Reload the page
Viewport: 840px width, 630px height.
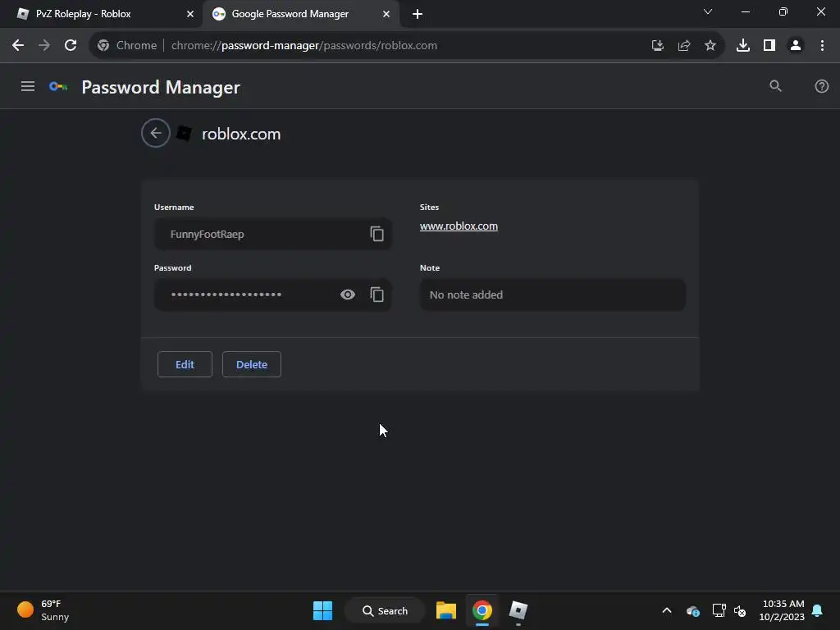(x=71, y=46)
